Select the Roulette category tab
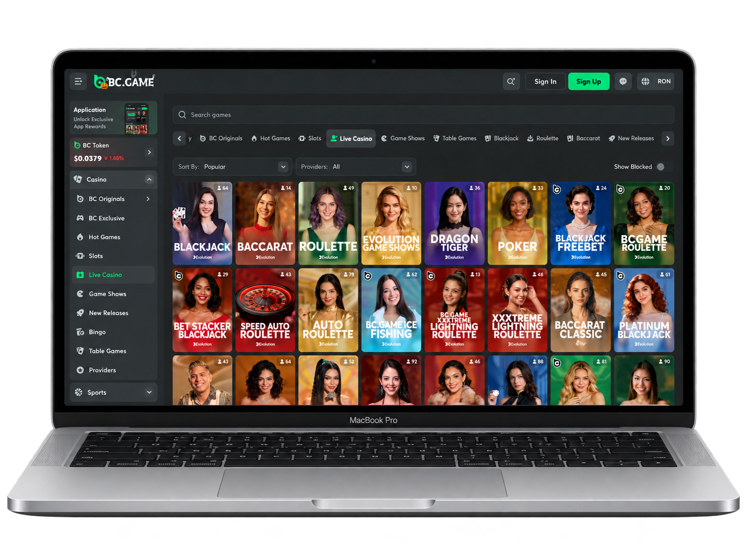Screen dimensions: 747x560 (543, 138)
